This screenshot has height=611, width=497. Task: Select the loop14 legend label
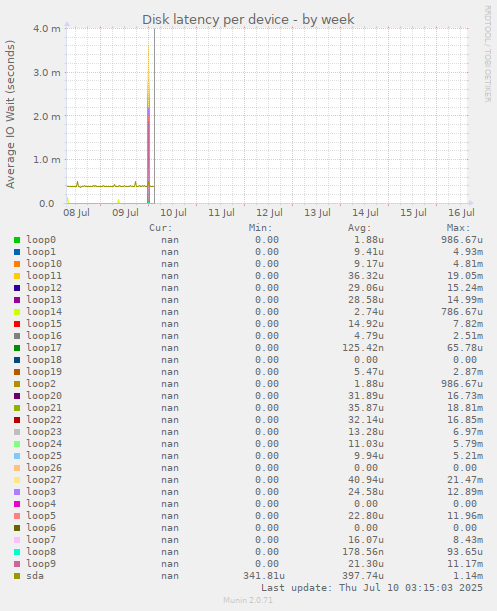point(44,312)
